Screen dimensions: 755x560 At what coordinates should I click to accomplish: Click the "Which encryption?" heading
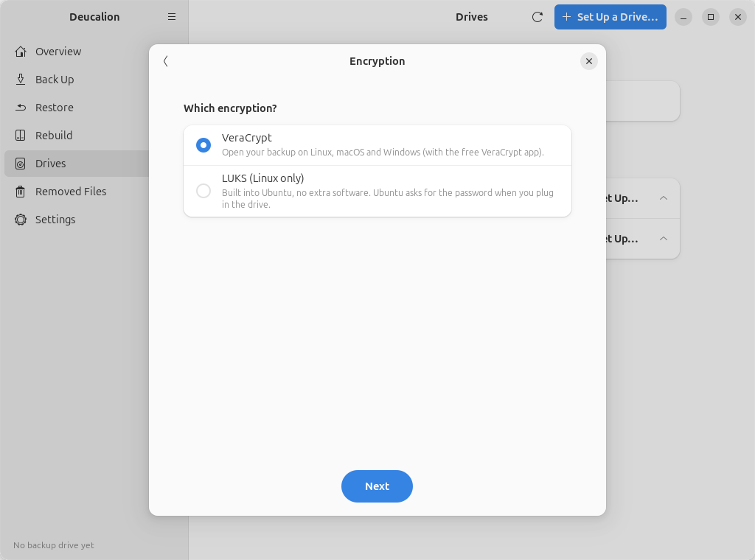pyautogui.click(x=230, y=108)
